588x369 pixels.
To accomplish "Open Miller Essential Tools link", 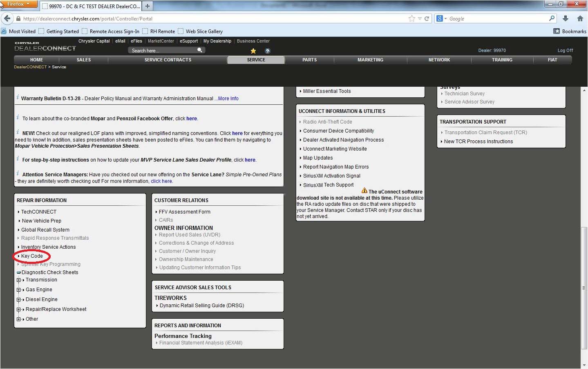I will click(x=327, y=91).
